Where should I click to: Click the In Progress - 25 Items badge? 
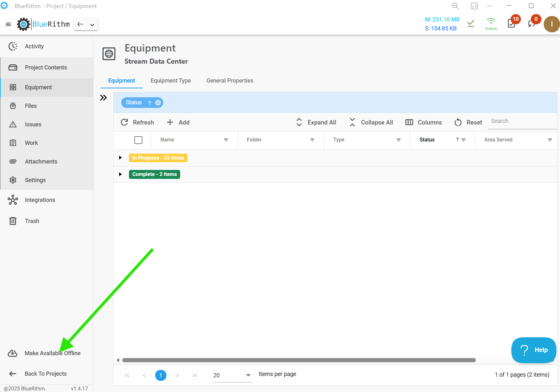coord(158,158)
